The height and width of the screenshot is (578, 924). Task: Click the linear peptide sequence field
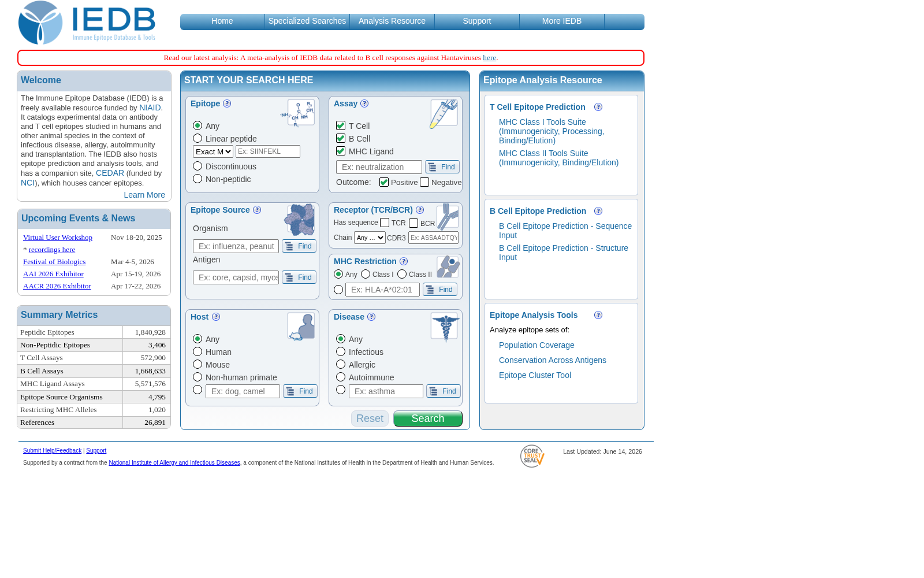coord(268,151)
